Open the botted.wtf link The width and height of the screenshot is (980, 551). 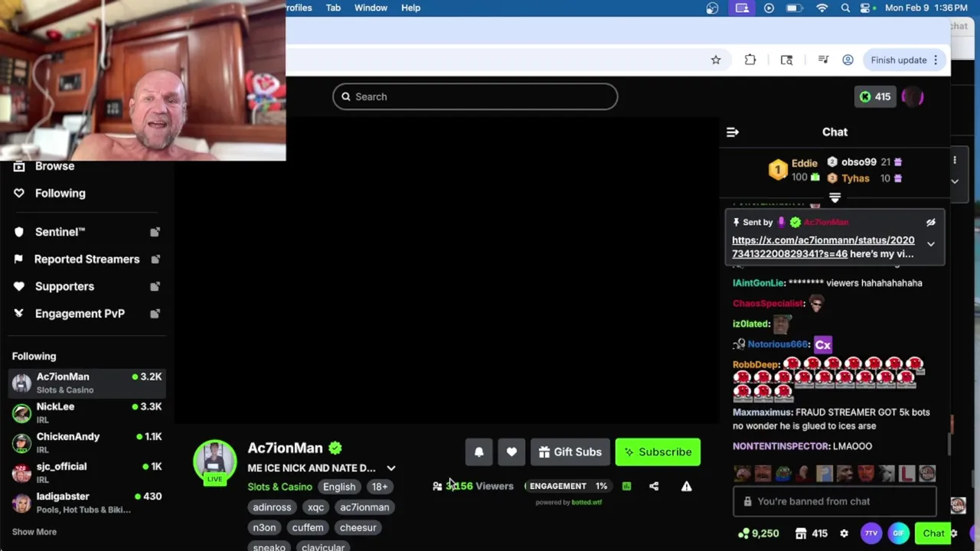[x=586, y=503]
